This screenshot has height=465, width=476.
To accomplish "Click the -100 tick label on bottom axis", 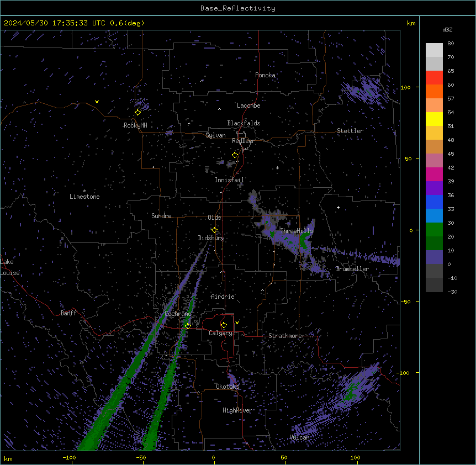I will 69,457.
